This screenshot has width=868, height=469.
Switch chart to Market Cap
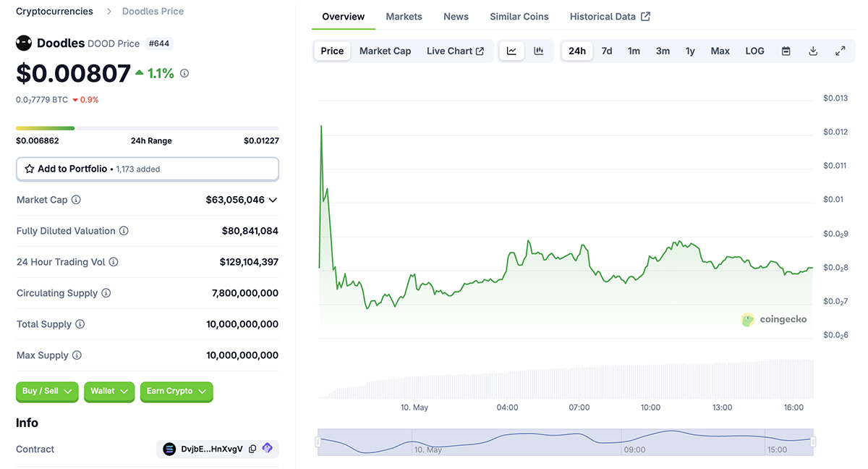[x=385, y=51]
